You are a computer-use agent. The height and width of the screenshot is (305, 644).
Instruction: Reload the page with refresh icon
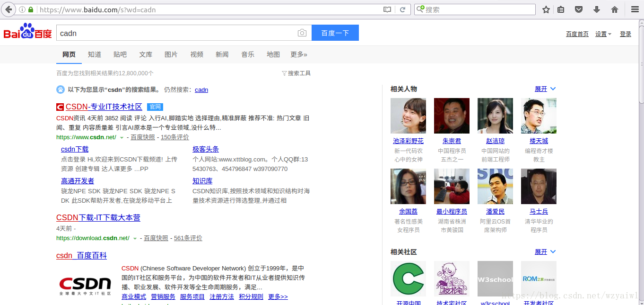pyautogui.click(x=402, y=9)
